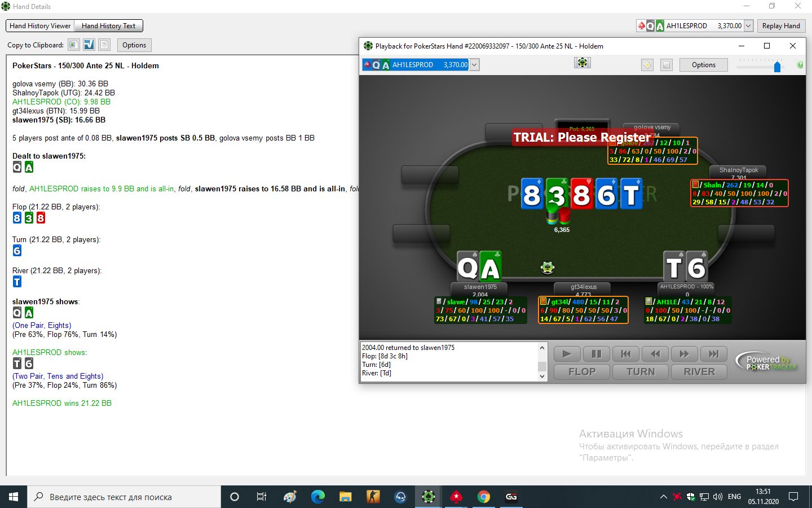
Task: Click the Replay Hand button
Action: tap(781, 26)
